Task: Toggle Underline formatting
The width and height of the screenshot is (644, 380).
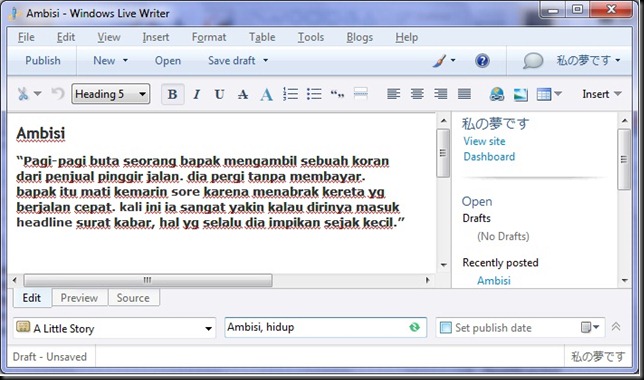Action: click(x=219, y=94)
